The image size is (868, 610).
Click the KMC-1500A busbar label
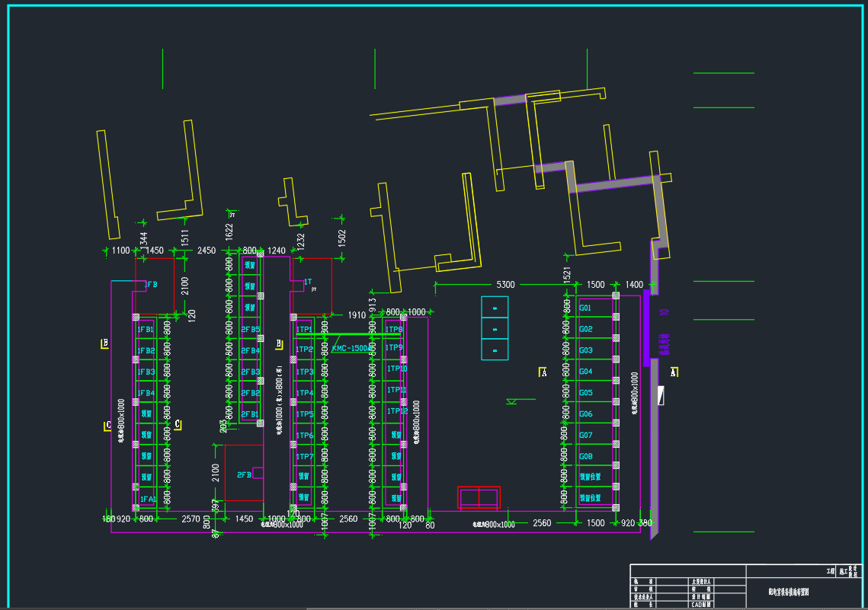[x=353, y=348]
